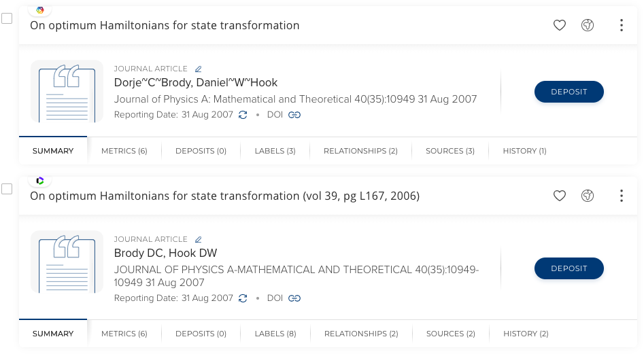
Task: Open Metrics (6) tab on first record
Action: (124, 151)
